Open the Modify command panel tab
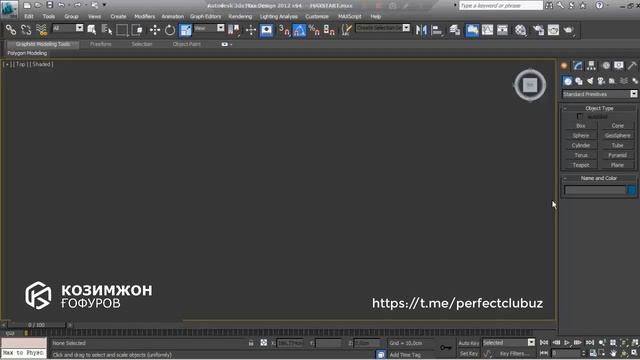The width and height of the screenshot is (640, 360). [578, 66]
